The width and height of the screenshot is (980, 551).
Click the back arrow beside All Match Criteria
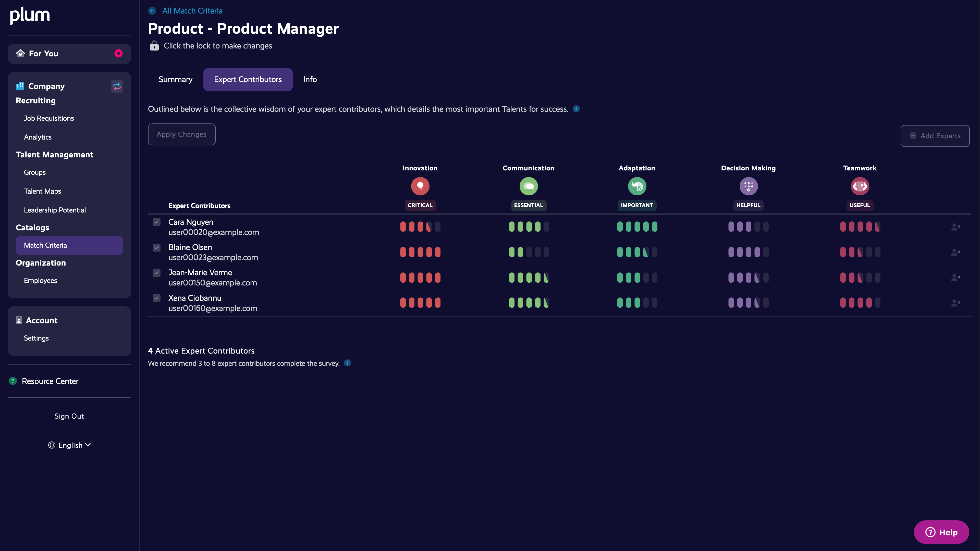point(152,11)
